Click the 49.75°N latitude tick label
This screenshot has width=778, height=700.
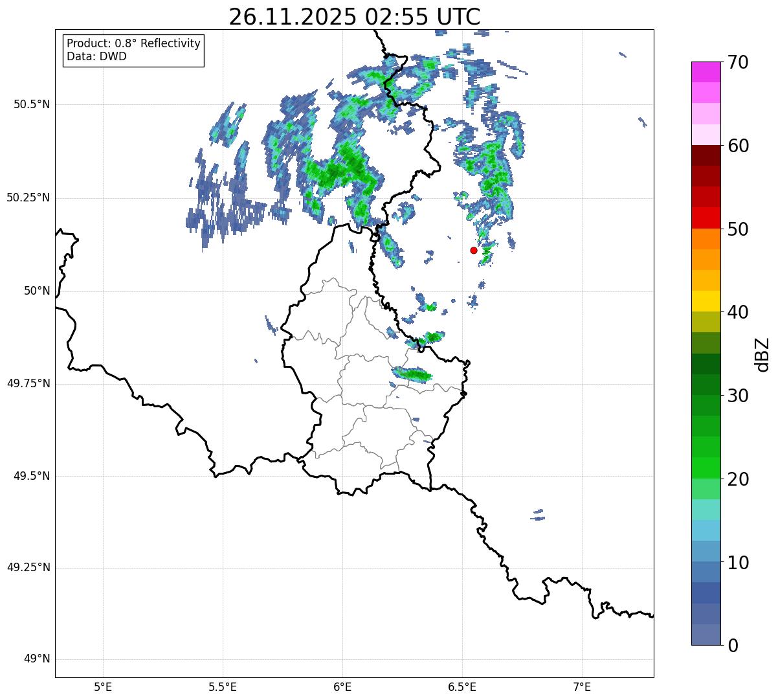click(x=28, y=383)
